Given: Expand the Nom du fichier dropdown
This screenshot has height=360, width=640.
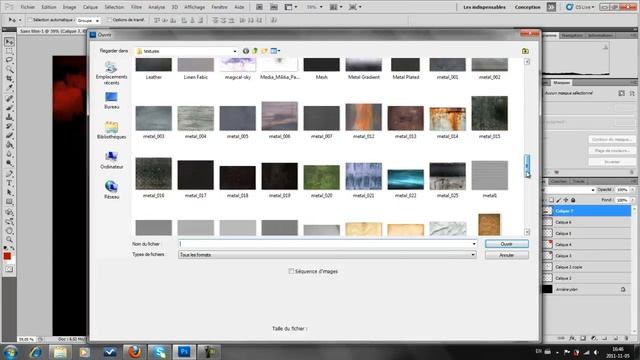Looking at the screenshot, I should tap(473, 244).
